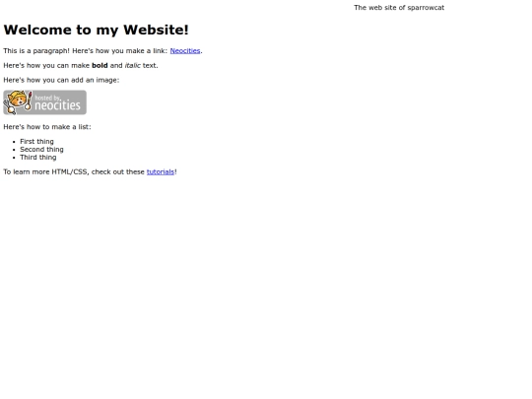The height and width of the screenshot is (399, 532).
Task: Select the Second thing list item
Action: coord(41,150)
